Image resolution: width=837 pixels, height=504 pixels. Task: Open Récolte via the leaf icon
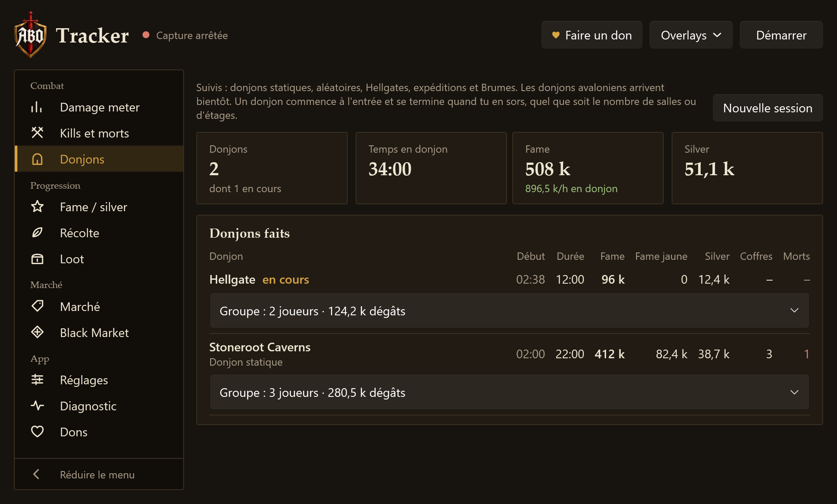(37, 232)
